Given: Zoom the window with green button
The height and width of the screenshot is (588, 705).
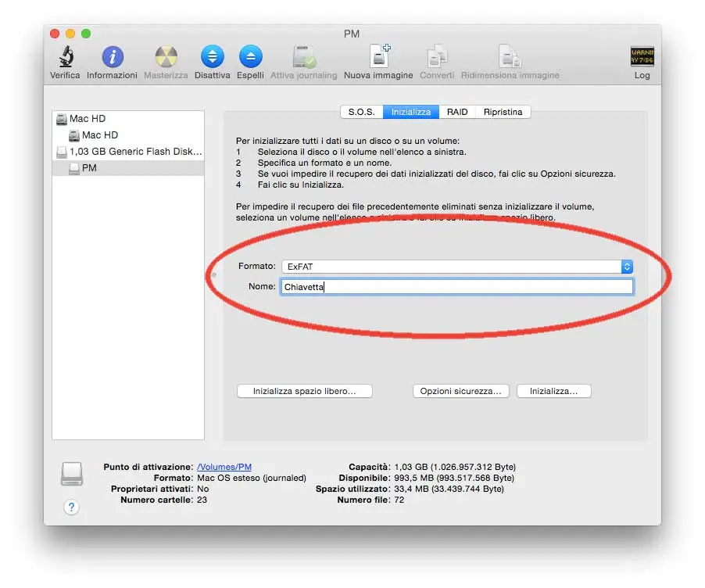Looking at the screenshot, I should (86, 34).
